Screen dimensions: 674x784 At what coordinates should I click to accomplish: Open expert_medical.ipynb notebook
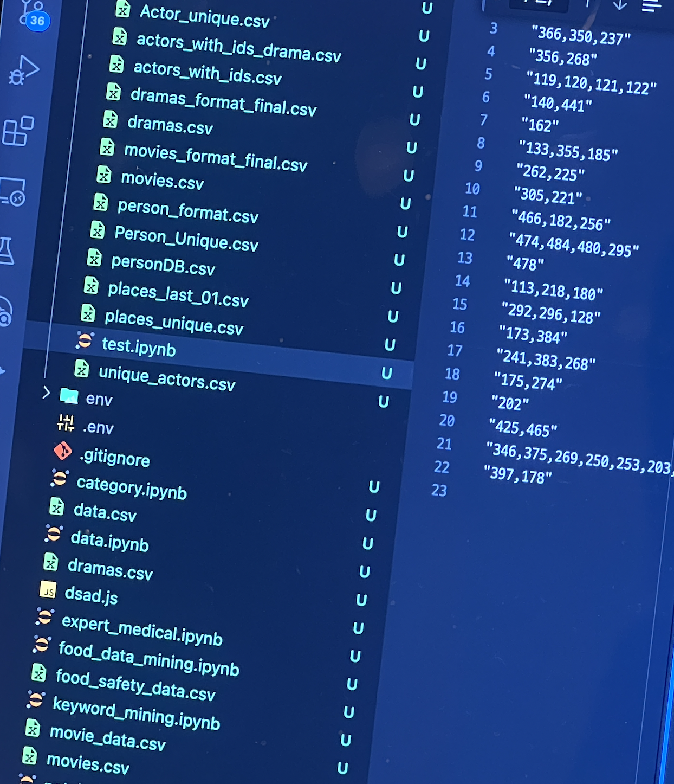[142, 631]
